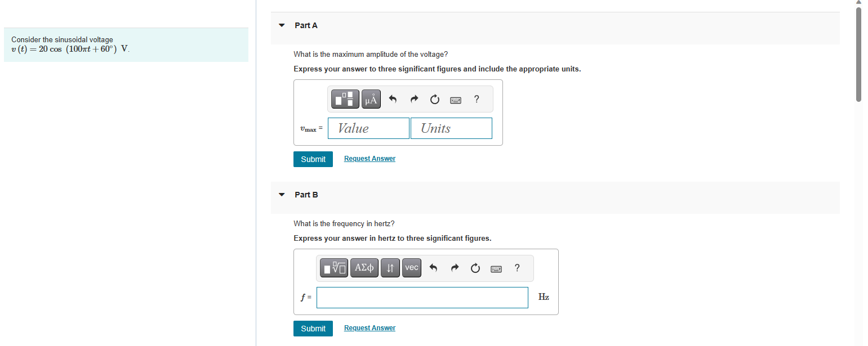Click the subscript/superscript arrows button in Part B
Viewport: 868px width, 346px height.
[x=390, y=268]
